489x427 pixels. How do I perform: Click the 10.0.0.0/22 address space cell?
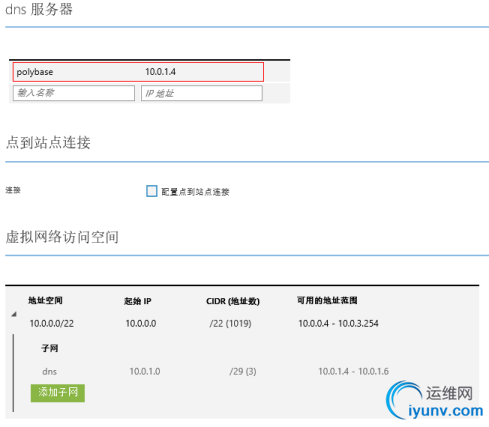(52, 323)
